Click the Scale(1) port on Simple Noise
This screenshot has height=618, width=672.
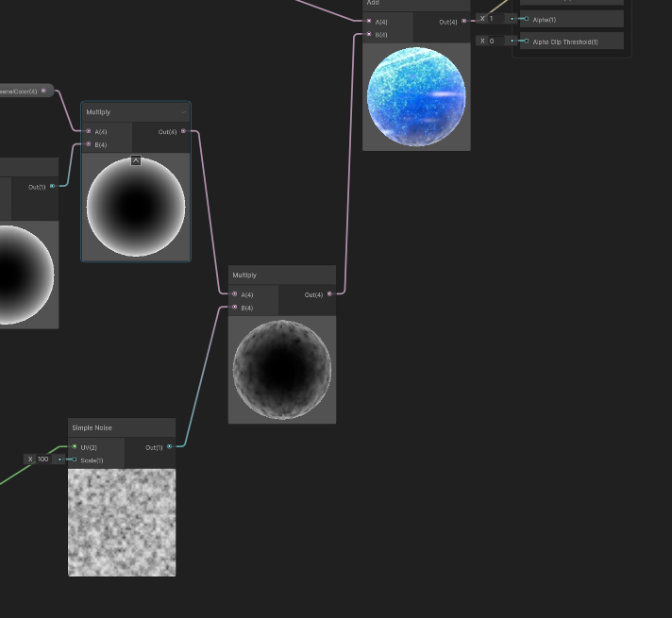75,459
